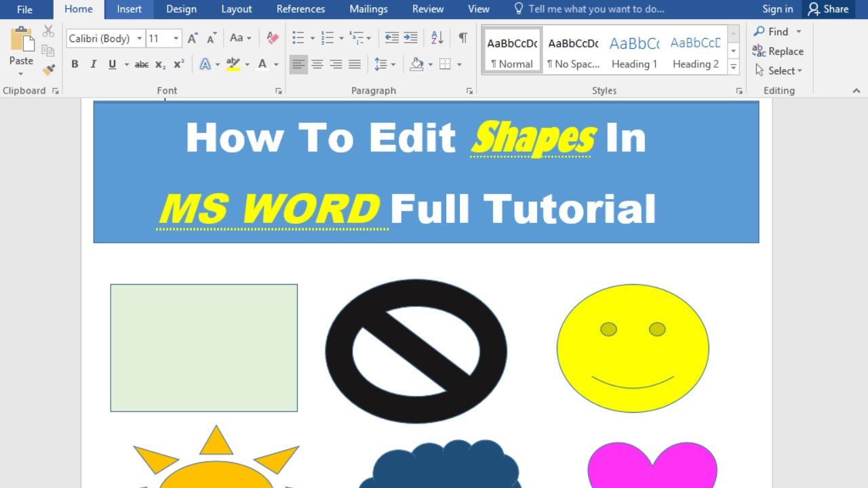The width and height of the screenshot is (868, 488).
Task: Click Sign in link
Action: point(777,9)
